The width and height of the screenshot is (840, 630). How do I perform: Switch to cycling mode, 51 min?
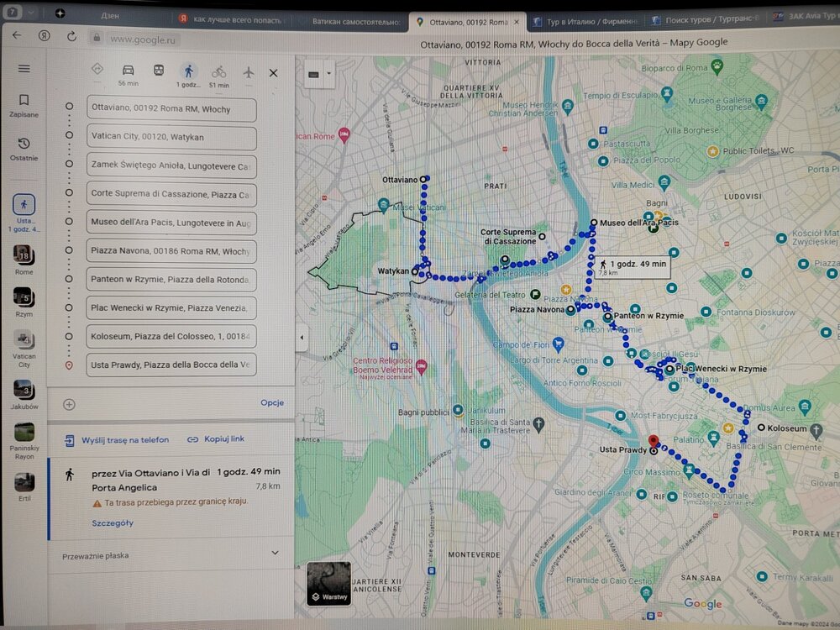point(218,76)
